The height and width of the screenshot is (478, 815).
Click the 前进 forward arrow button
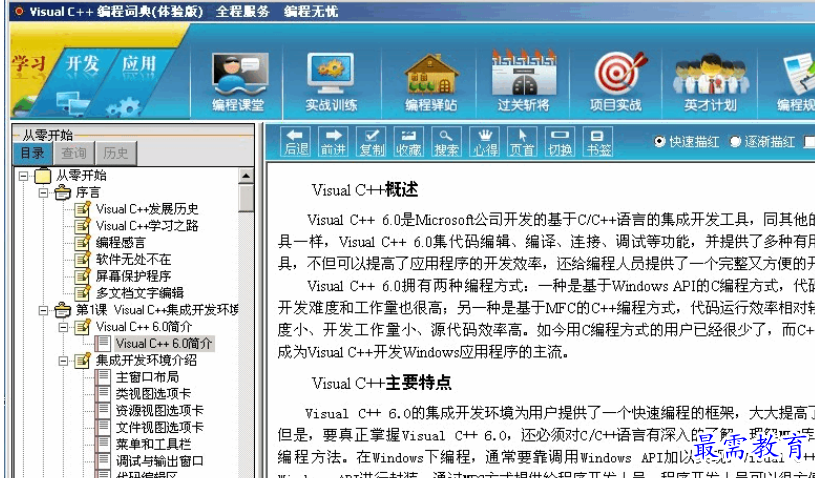333,142
